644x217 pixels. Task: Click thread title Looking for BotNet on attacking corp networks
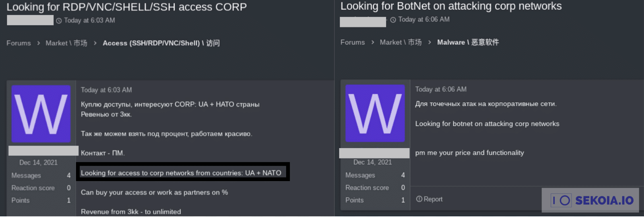pyautogui.click(x=451, y=6)
